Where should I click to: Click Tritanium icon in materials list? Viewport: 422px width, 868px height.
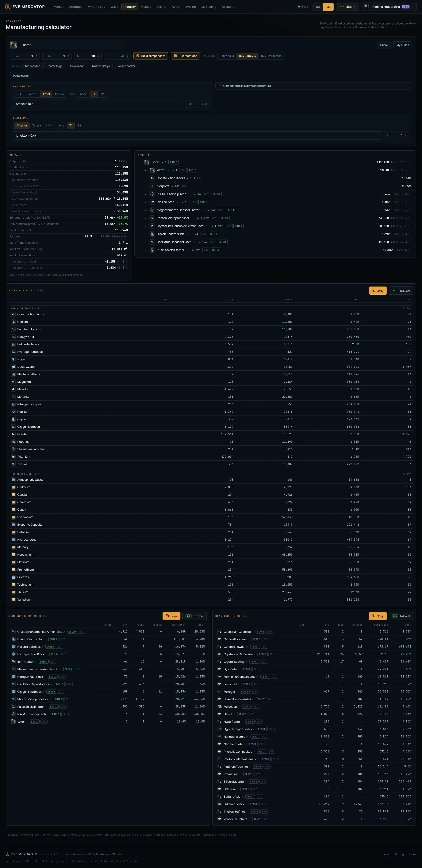(14, 457)
